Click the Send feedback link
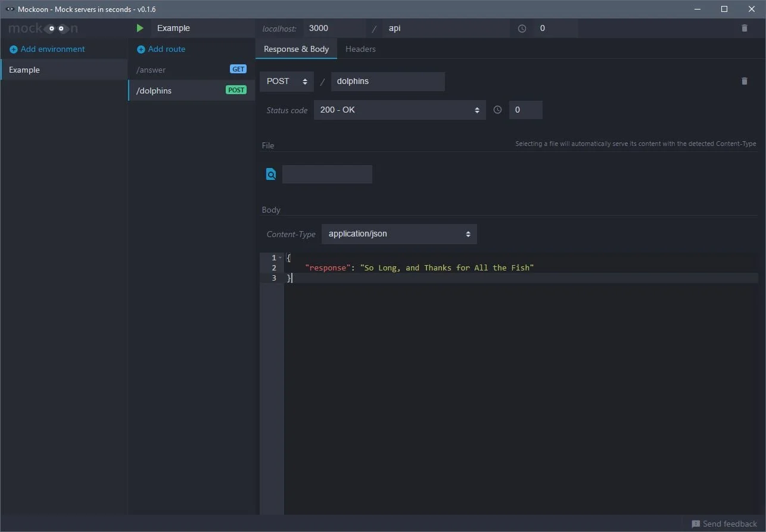 pos(729,524)
